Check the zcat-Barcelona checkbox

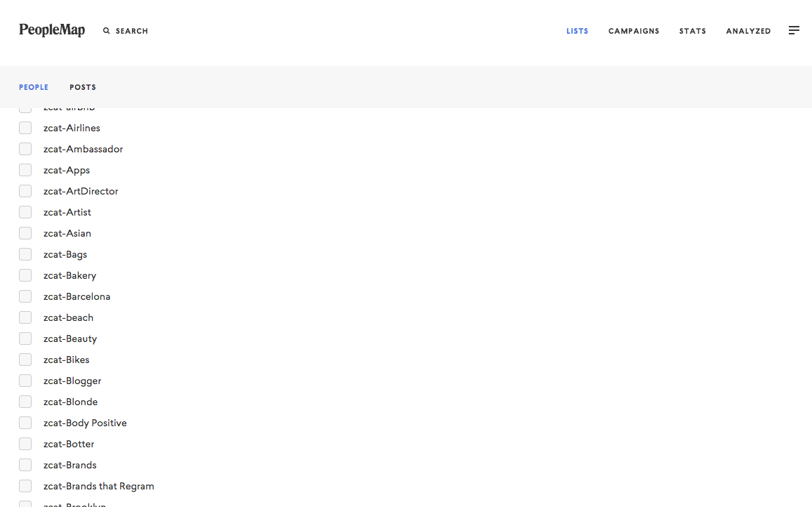pos(25,296)
